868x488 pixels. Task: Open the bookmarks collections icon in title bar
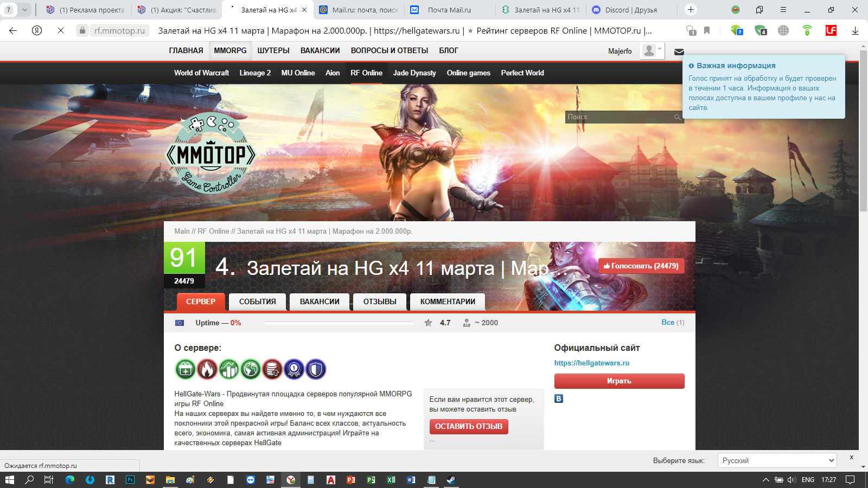[759, 10]
